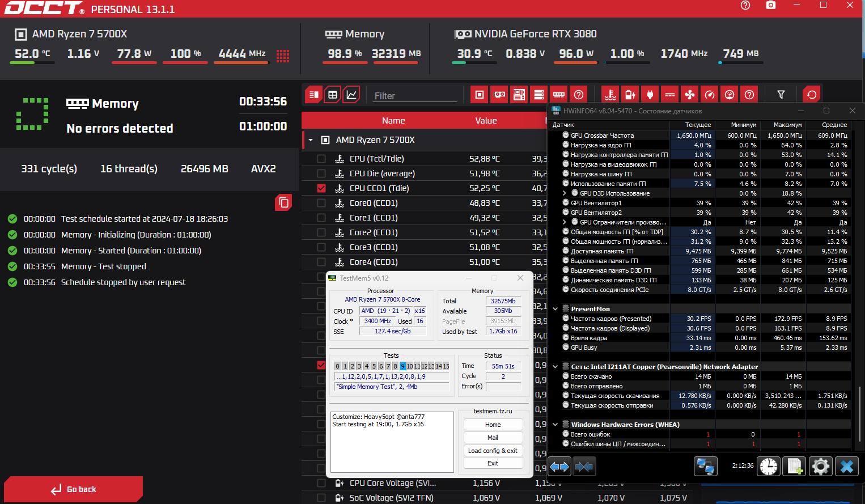The image size is (865, 504).
Task: Tick the CPU (Tctl/Tdie) checkbox
Action: click(x=321, y=159)
